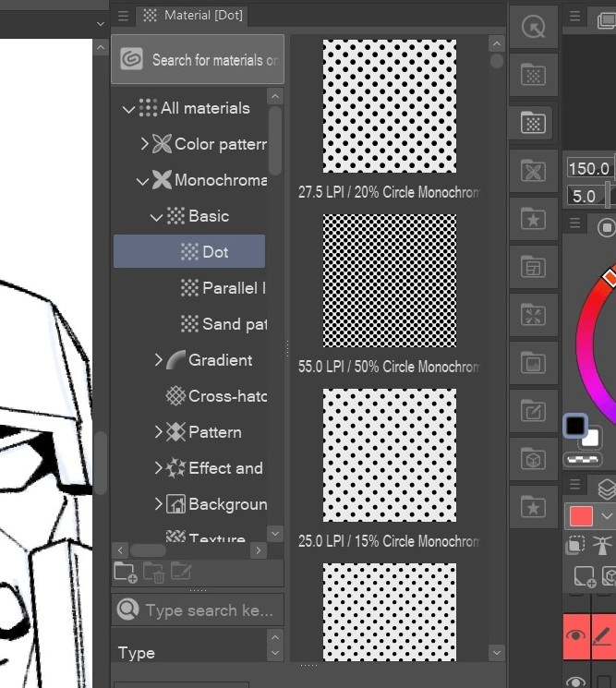This screenshot has width=616, height=688.
Task: Click tree horizontal scroll left arrow
Action: (120, 550)
